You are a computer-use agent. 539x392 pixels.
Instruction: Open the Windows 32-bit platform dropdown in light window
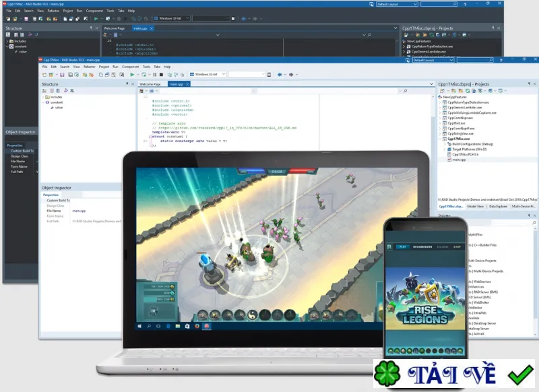pyautogui.click(x=224, y=74)
